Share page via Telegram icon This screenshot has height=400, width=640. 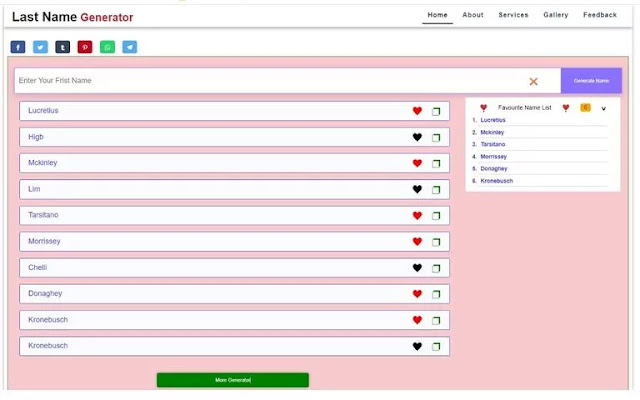130,47
